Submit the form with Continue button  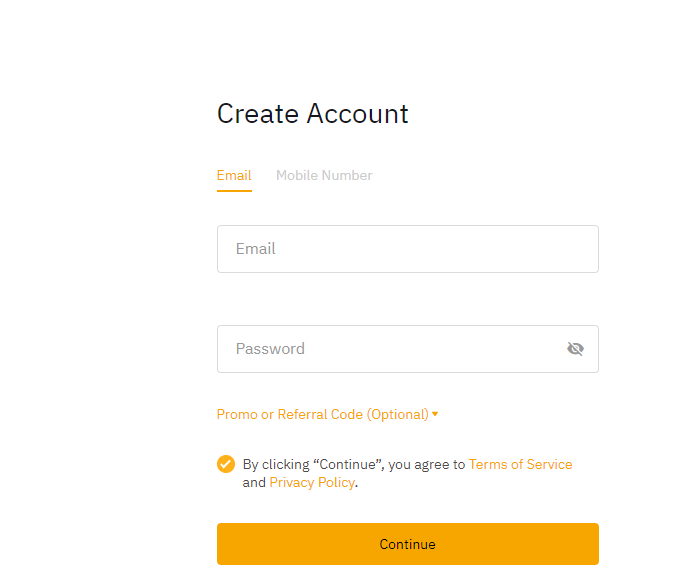(408, 544)
